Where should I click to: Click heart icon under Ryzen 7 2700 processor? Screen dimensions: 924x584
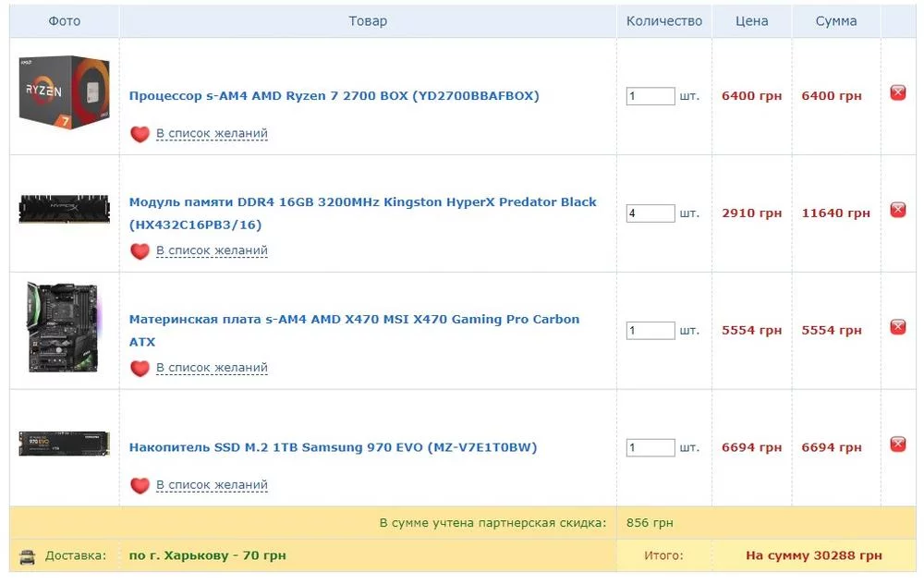140,134
